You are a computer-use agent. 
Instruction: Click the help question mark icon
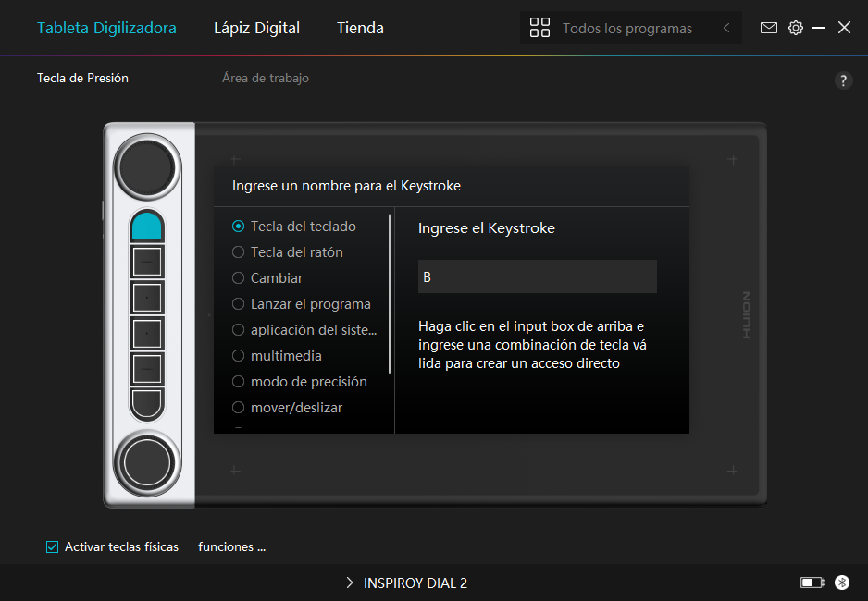[x=843, y=80]
